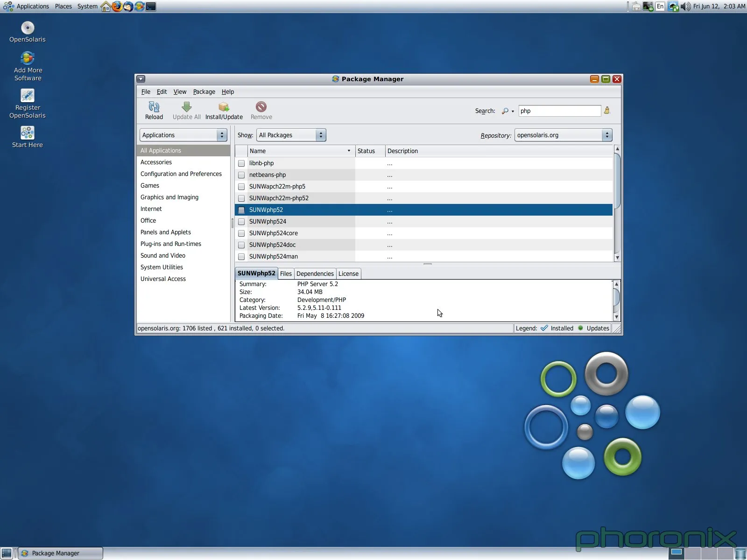Select the System Utilities category
The height and width of the screenshot is (560, 747).
click(183, 267)
